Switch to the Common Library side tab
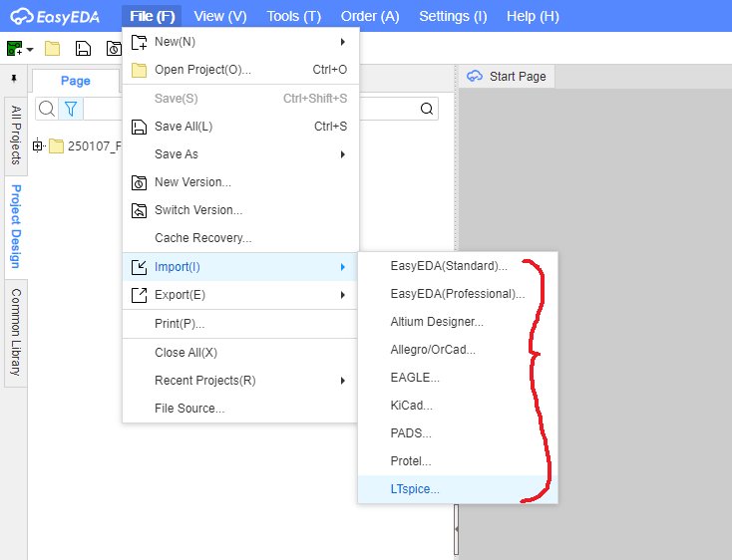732x560 pixels. pyautogui.click(x=16, y=333)
